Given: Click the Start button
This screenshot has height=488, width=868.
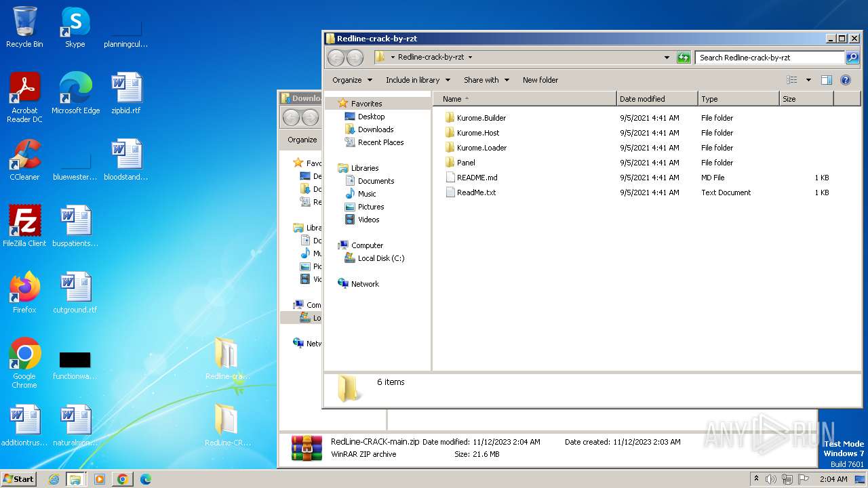Looking at the screenshot, I should [19, 479].
